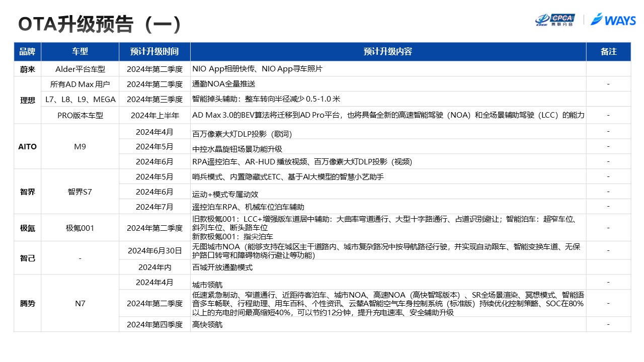Click the 高快领航 content cell
Viewport: 644px width, 362px height.
click(x=388, y=324)
